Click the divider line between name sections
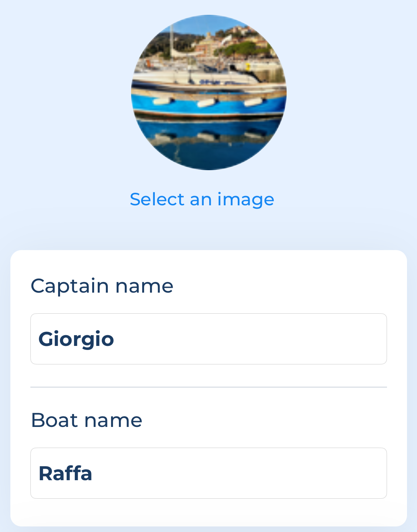The height and width of the screenshot is (532, 417). (x=208, y=387)
